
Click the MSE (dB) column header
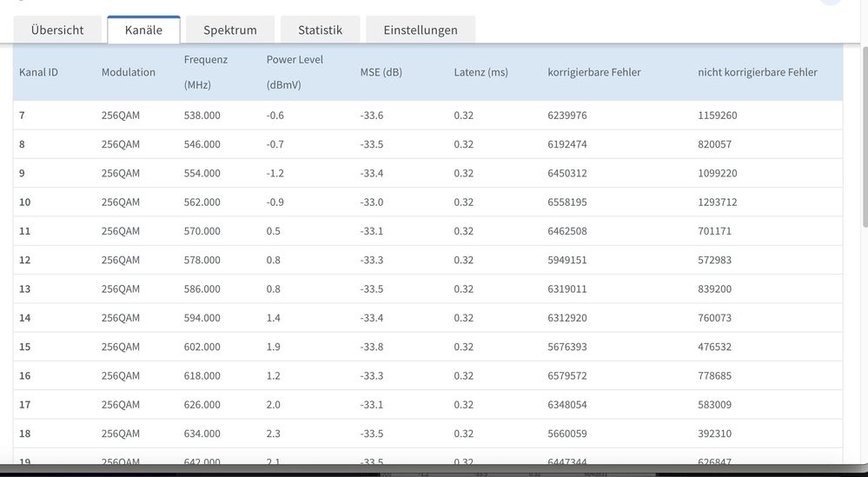[381, 72]
